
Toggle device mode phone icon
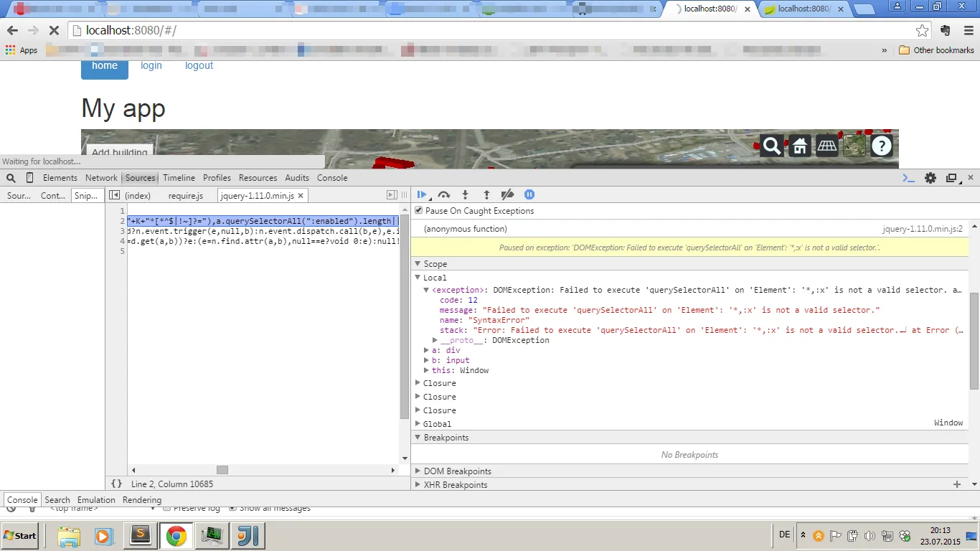pos(29,178)
